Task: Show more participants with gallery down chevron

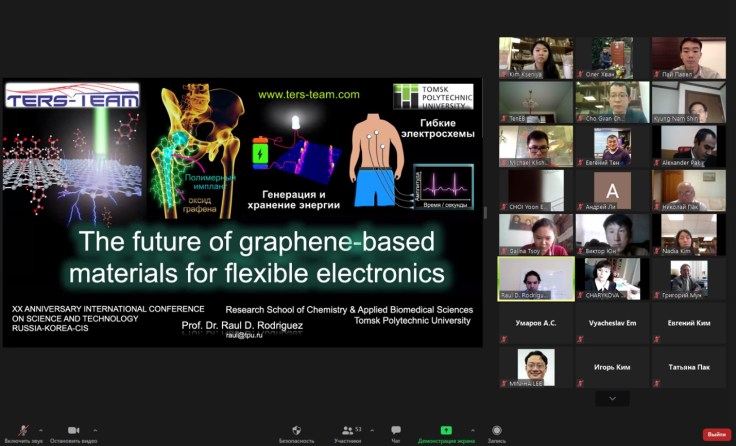Action: [x=612, y=398]
